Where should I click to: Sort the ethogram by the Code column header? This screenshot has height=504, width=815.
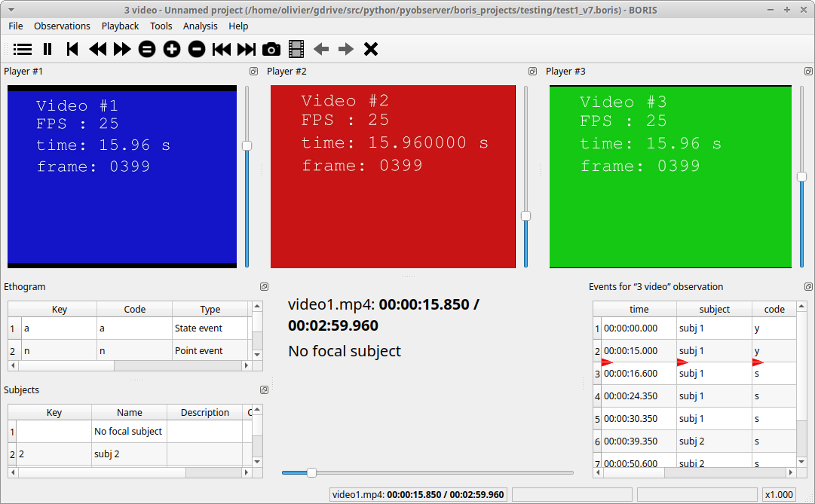point(135,309)
